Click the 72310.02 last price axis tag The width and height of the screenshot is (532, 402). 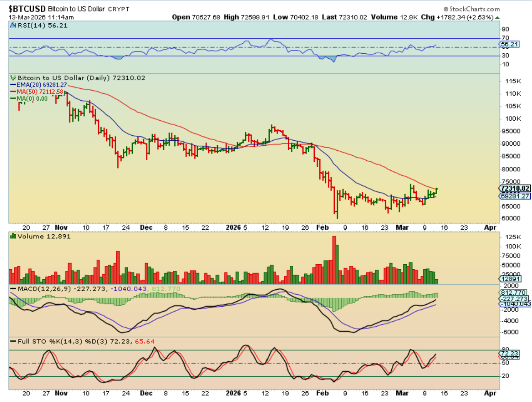[x=515, y=189]
